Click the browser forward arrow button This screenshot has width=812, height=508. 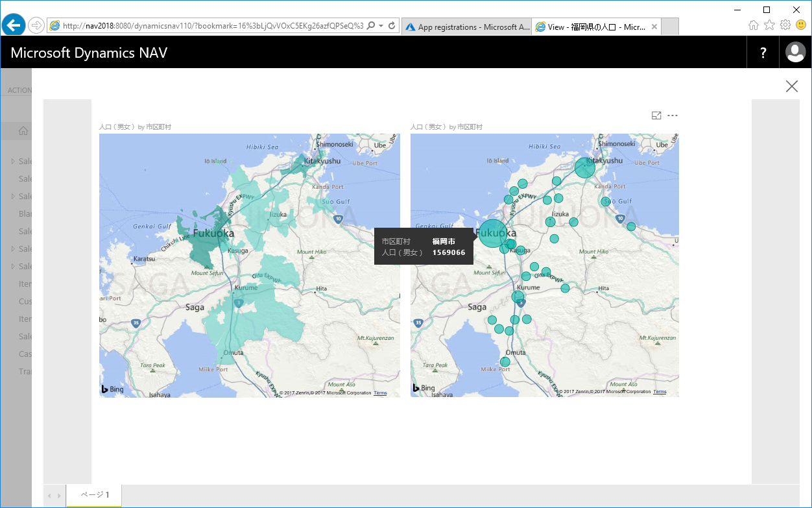36,25
